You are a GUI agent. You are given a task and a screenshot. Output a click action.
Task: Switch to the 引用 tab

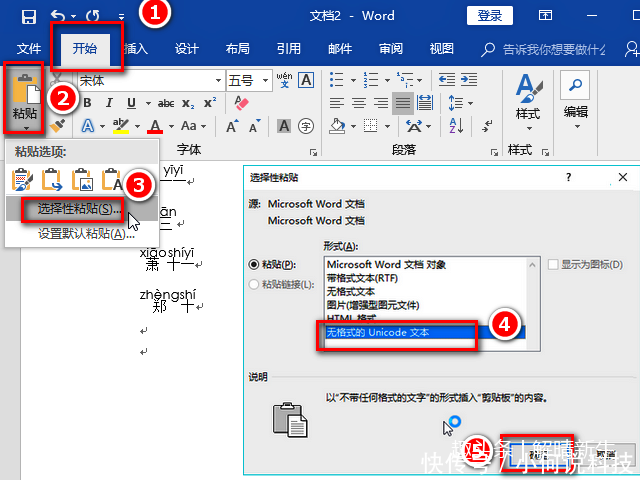[289, 49]
